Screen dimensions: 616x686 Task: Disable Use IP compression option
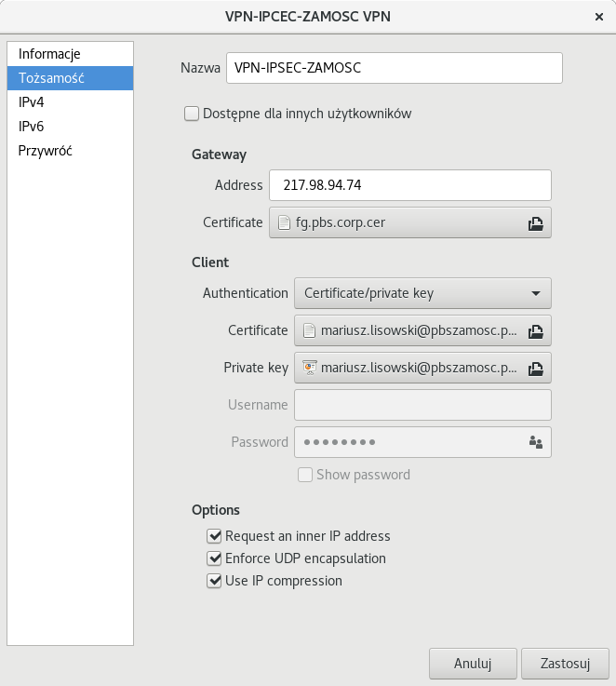(x=215, y=581)
